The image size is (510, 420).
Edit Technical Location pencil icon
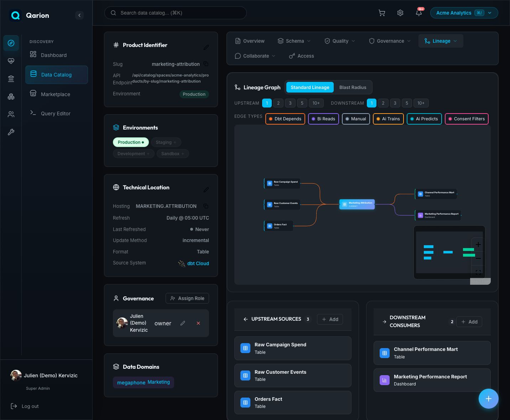[206, 190]
